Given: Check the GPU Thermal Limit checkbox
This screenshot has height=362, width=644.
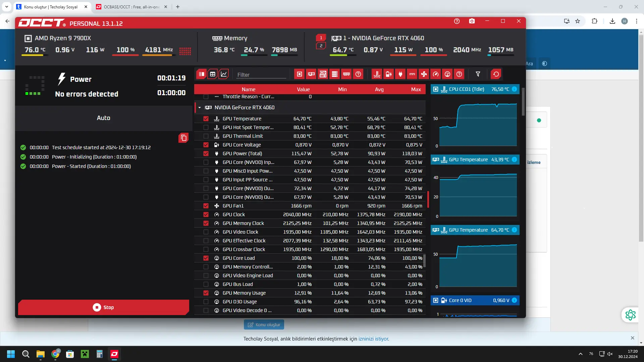Looking at the screenshot, I should point(206,136).
